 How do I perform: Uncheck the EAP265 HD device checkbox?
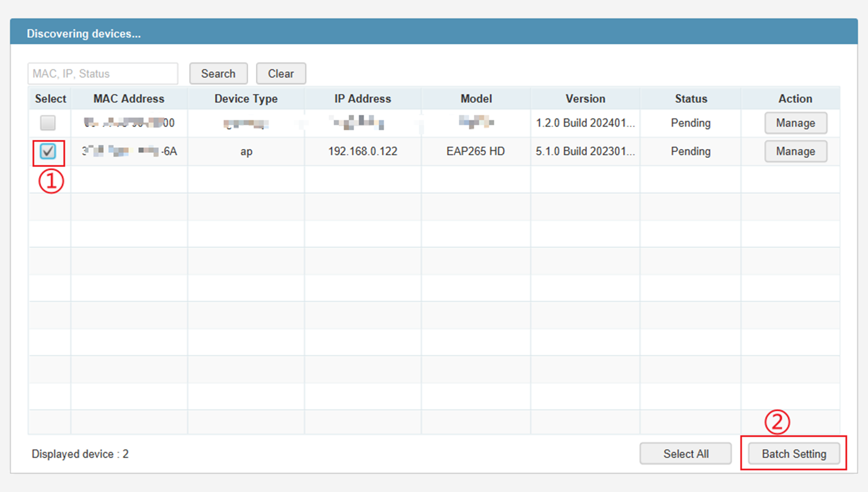pyautogui.click(x=48, y=152)
